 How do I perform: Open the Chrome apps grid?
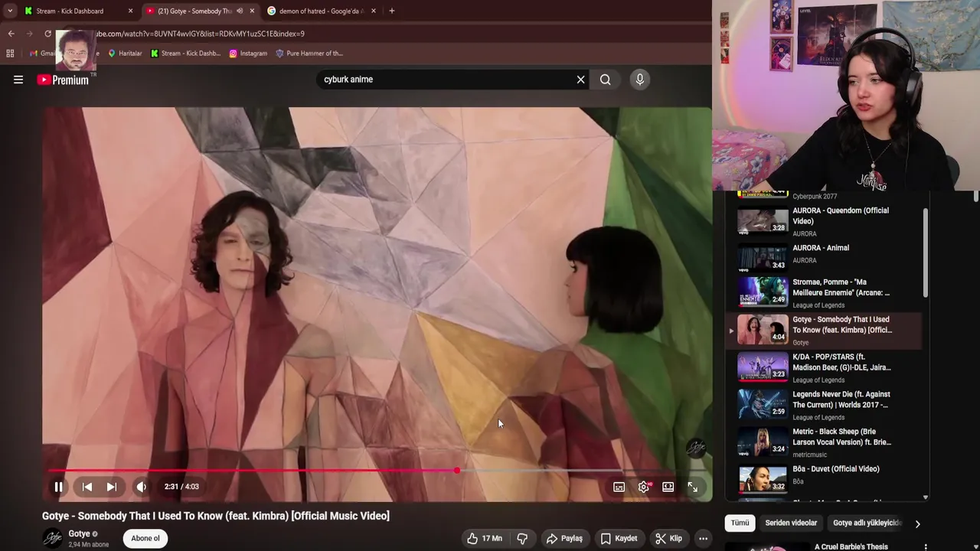(10, 54)
